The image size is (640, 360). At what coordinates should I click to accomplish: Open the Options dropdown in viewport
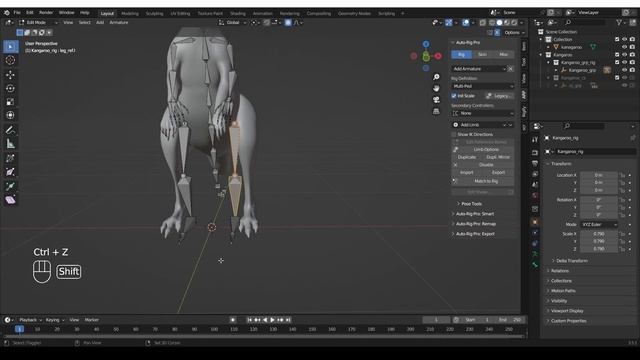(x=514, y=33)
